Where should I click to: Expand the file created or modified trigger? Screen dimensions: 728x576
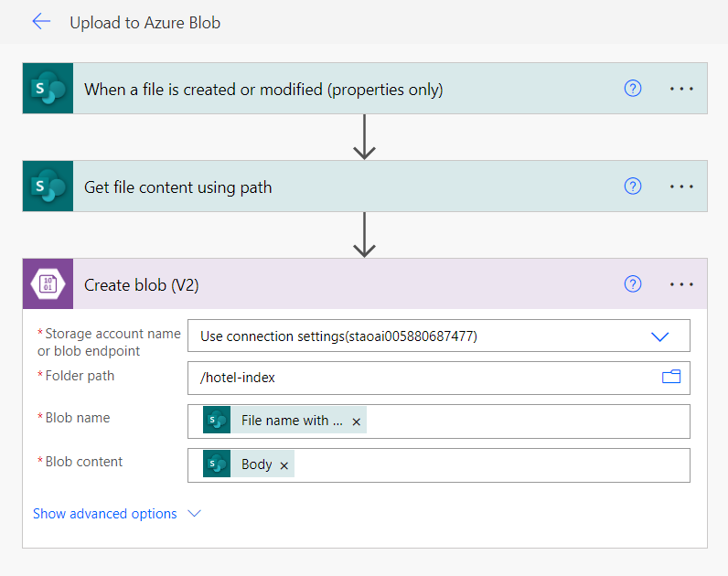263,90
